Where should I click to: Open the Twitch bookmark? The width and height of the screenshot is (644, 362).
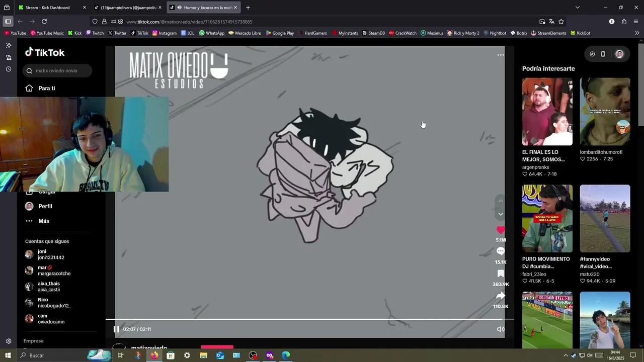click(94, 33)
